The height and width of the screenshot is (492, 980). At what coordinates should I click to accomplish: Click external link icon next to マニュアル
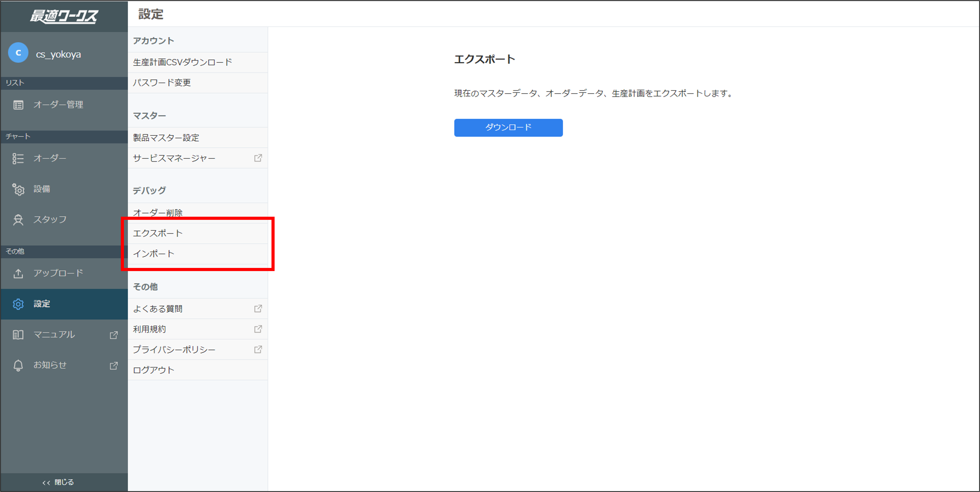114,335
